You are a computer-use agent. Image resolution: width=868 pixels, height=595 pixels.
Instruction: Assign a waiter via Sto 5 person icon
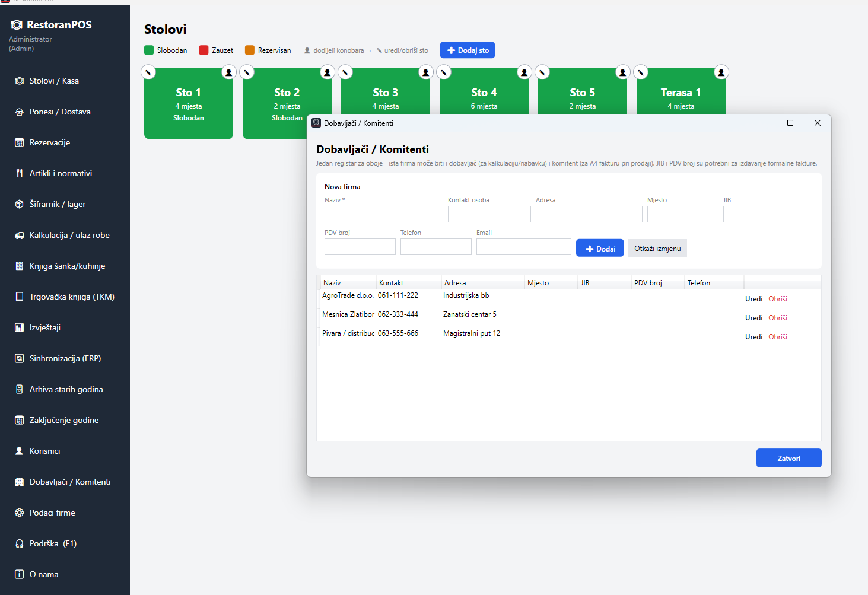point(622,72)
